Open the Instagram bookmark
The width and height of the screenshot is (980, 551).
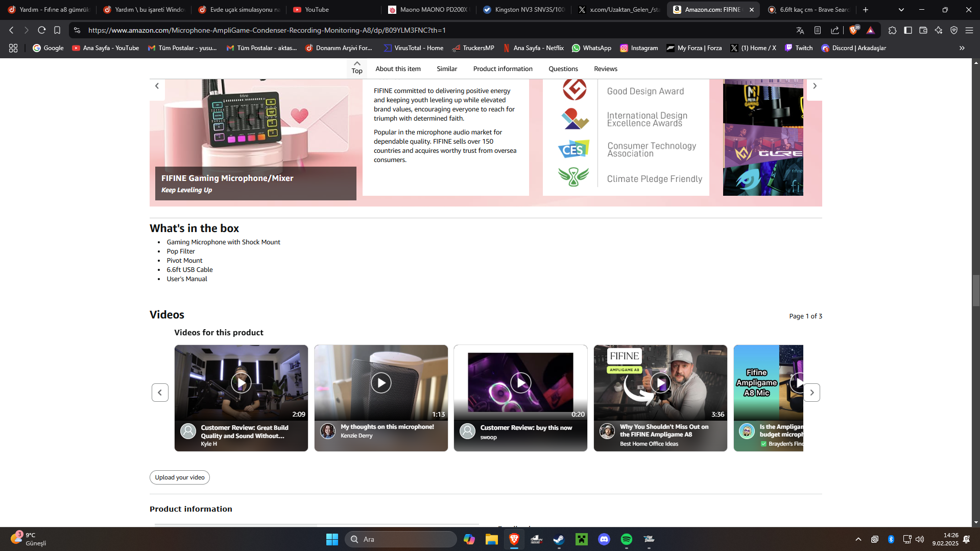(639, 48)
